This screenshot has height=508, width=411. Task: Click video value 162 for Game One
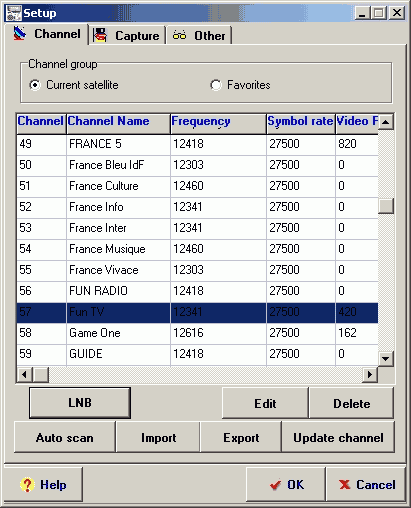click(347, 333)
